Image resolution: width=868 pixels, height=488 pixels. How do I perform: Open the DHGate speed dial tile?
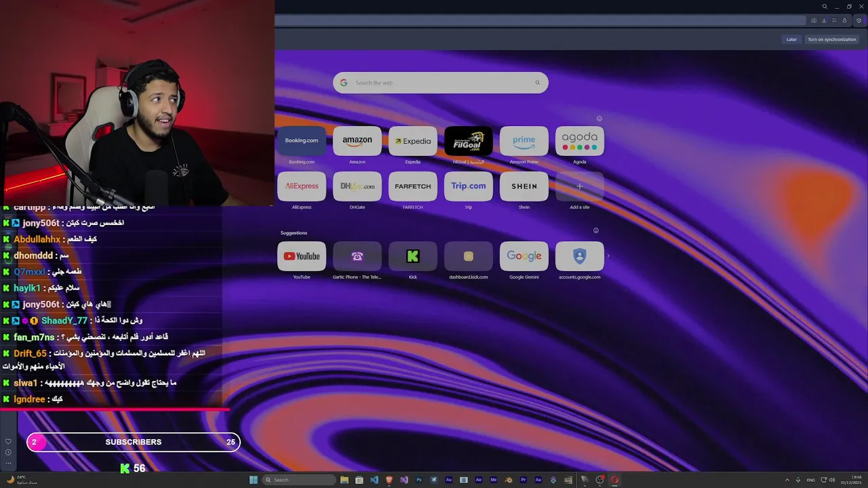click(357, 186)
